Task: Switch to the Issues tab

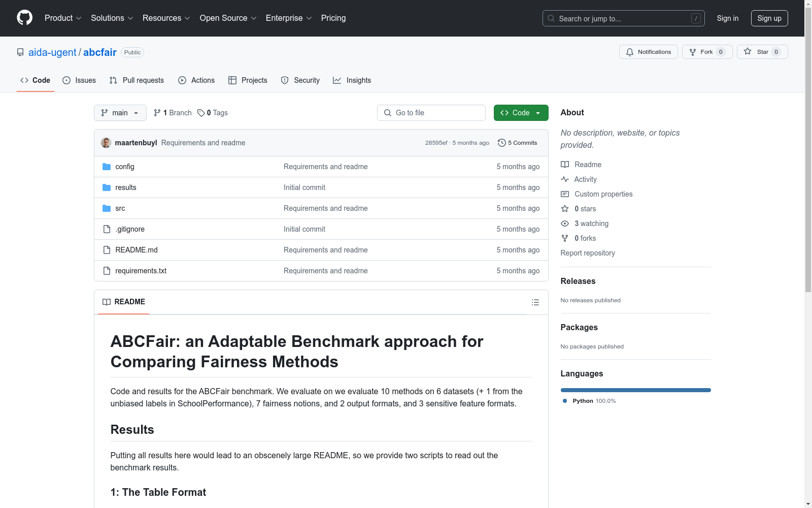Action: 79,80
